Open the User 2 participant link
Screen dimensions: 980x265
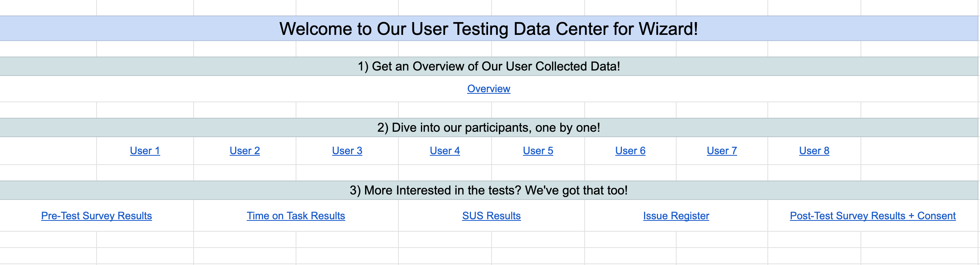244,151
